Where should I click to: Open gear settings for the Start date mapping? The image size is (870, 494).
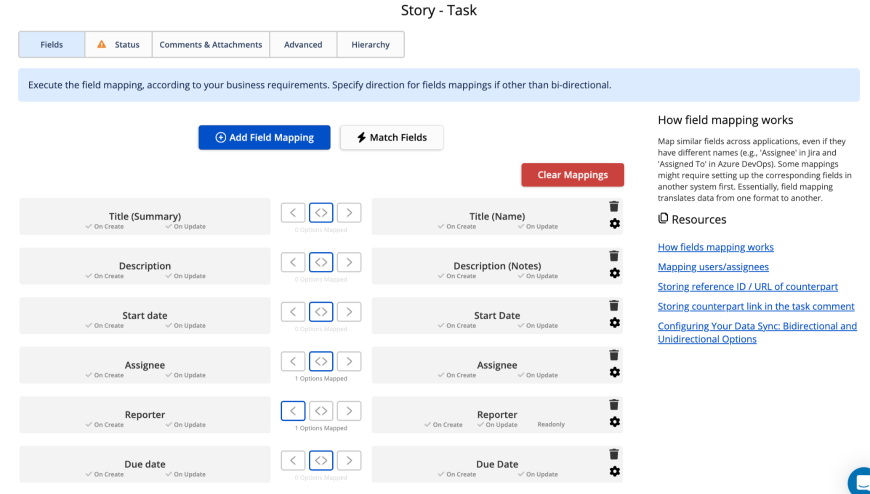coord(614,323)
